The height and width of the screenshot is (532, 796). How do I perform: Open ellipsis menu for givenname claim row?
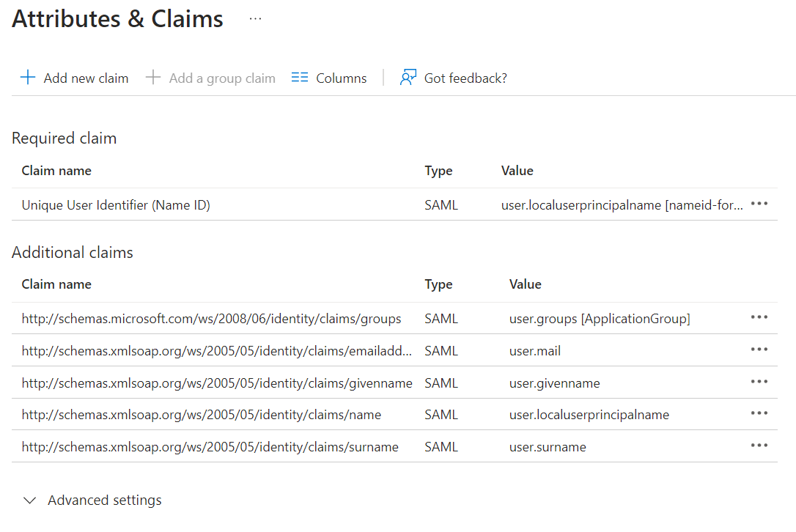[x=759, y=382]
